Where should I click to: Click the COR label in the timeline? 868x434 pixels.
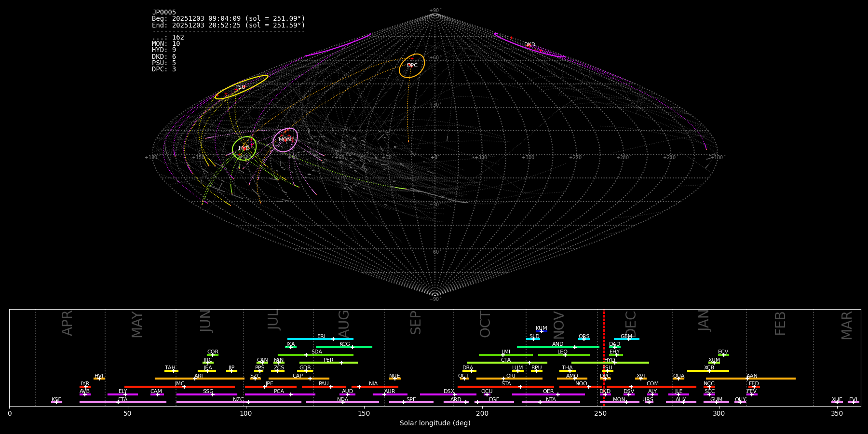click(x=213, y=352)
